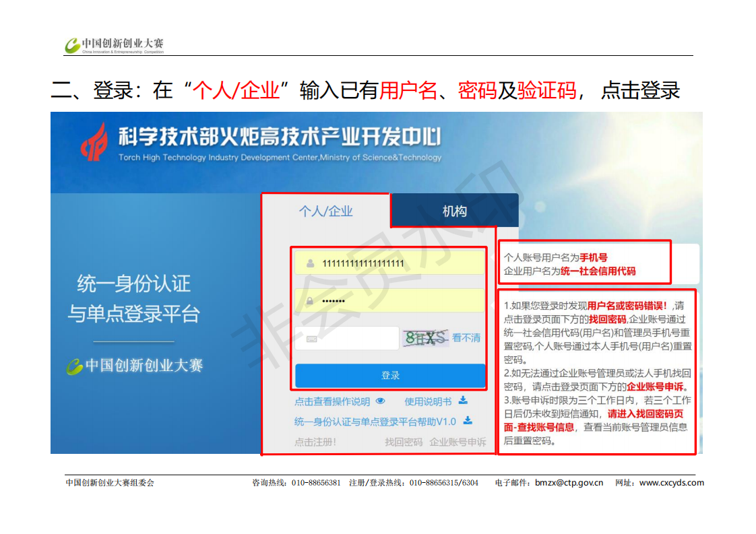
Task: Click the red 企业账号申诉 text in the instructions
Action: 655,387
